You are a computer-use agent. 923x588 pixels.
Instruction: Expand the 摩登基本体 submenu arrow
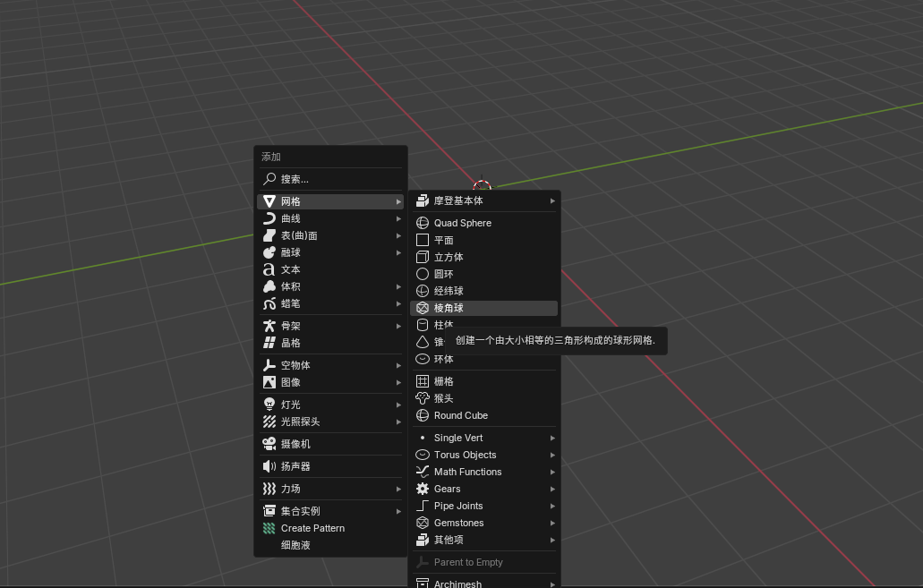click(552, 200)
